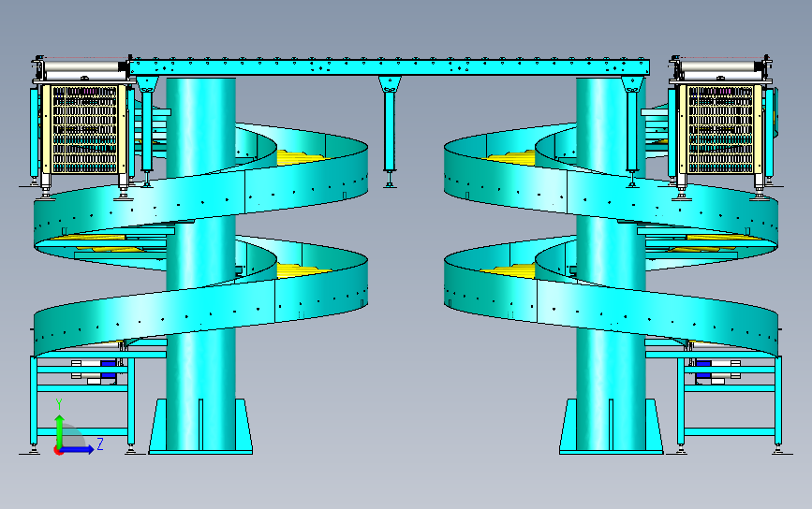This screenshot has height=509, width=812.
Task: Click the "Z" label on the triad
Action: (x=100, y=444)
